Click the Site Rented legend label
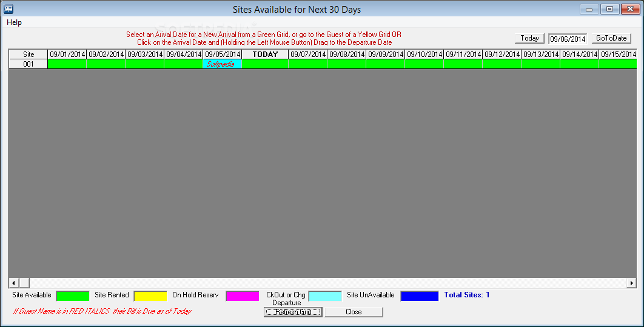Image resolution: width=644 pixels, height=327 pixels. click(112, 295)
